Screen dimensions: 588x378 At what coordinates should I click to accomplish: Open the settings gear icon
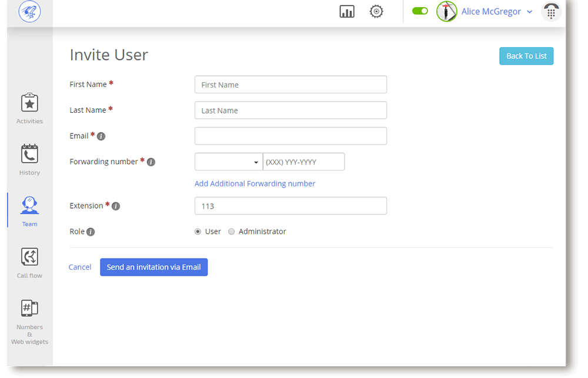click(x=376, y=12)
